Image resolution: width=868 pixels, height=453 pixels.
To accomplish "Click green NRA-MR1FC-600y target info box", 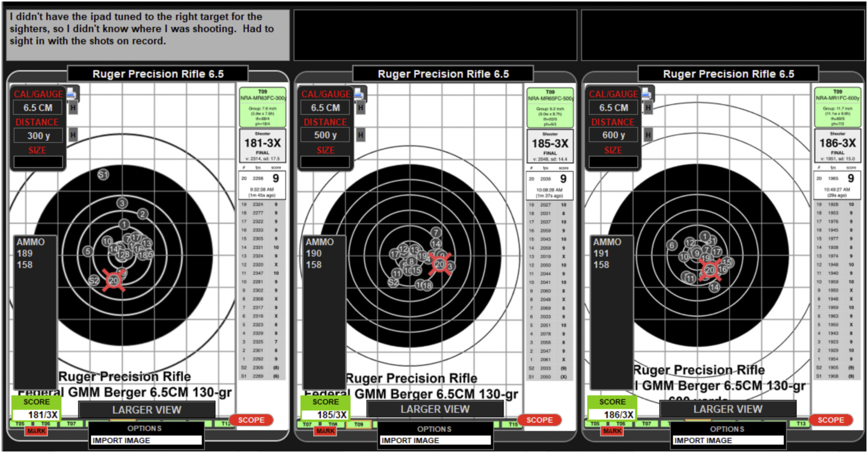I will [837, 108].
